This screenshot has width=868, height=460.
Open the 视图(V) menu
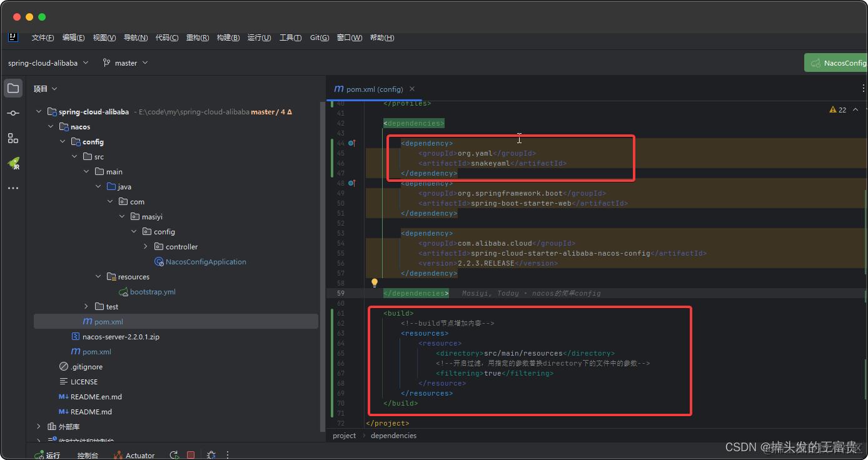(104, 37)
